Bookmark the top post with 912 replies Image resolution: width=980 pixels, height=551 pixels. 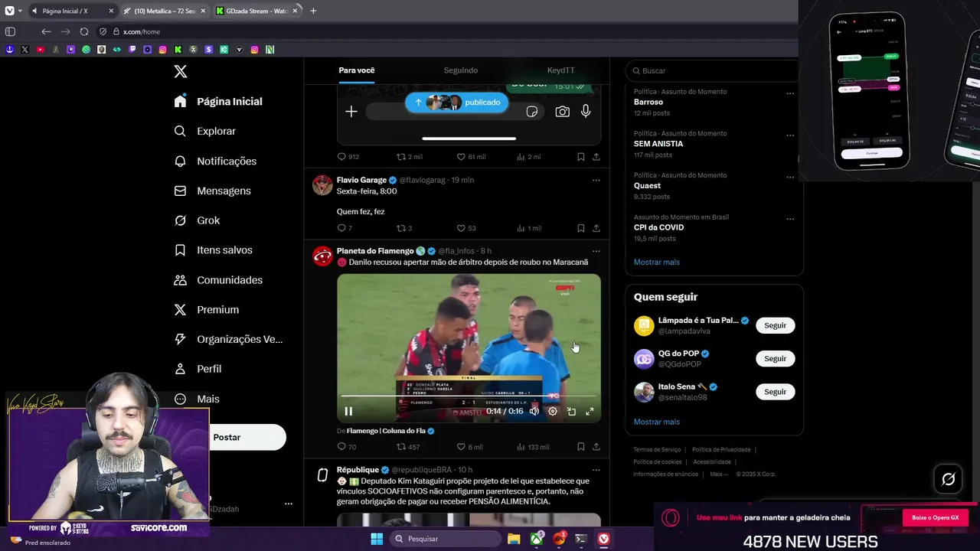(x=580, y=156)
